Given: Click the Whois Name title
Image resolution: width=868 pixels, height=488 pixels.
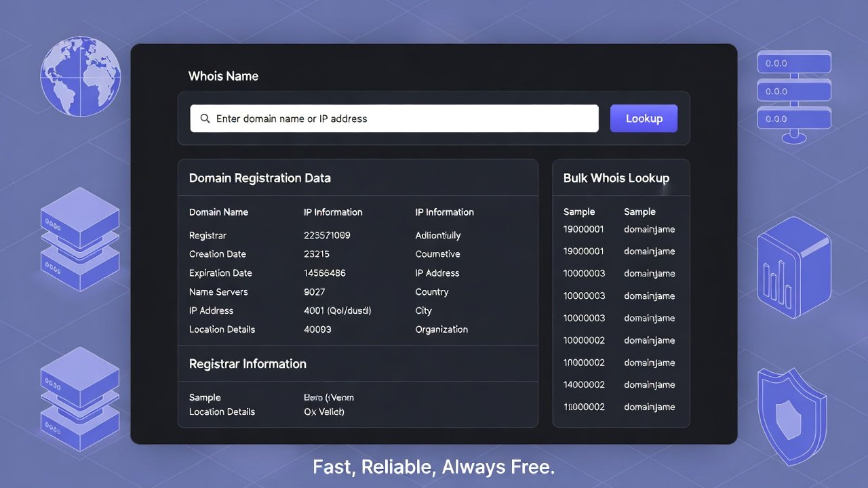Looking at the screenshot, I should pyautogui.click(x=223, y=76).
